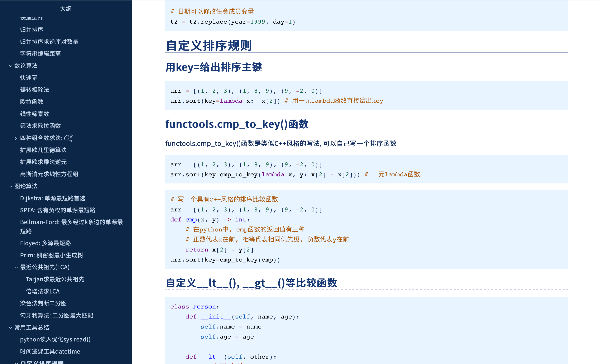Collapse the 数论算法 section chevron
The height and width of the screenshot is (364, 601).
pyautogui.click(x=10, y=66)
